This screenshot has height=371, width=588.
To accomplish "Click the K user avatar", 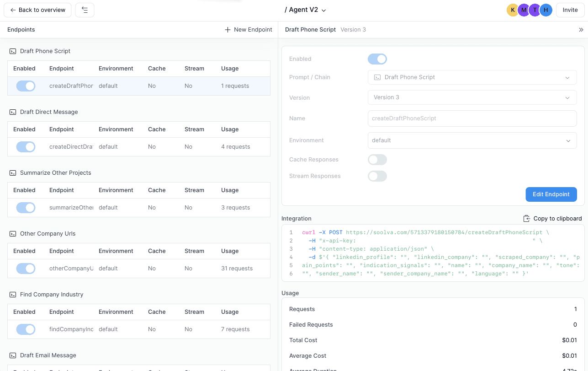I will click(513, 10).
